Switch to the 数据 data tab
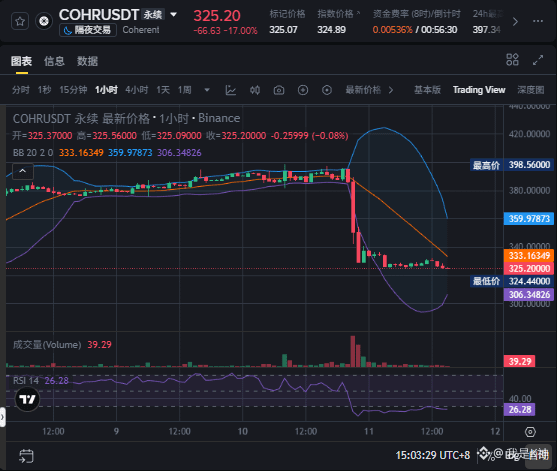Viewport: 557px width, 471px height. [x=87, y=61]
